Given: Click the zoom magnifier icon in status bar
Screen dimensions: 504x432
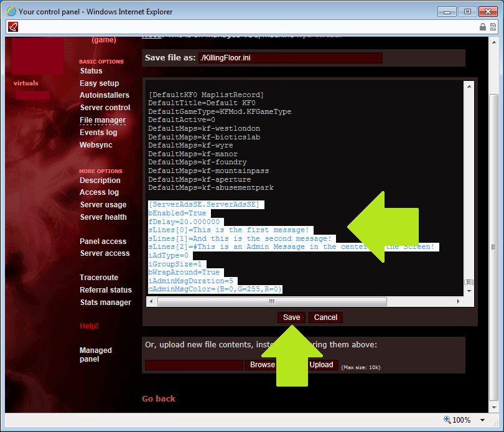Looking at the screenshot, I should (x=447, y=420).
